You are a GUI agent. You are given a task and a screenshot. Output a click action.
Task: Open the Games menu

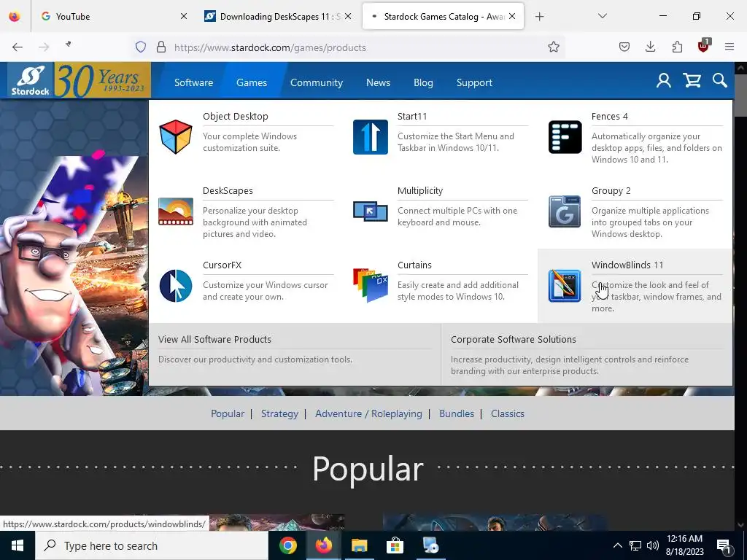252,82
